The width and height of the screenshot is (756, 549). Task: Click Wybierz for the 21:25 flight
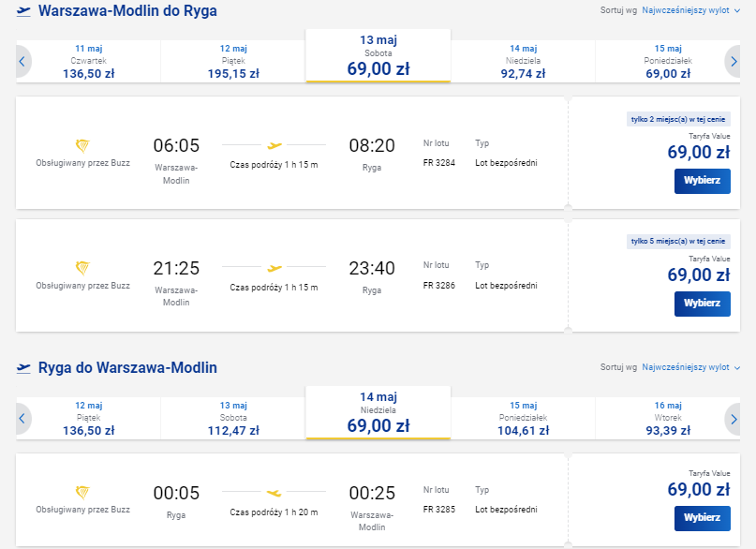point(702,304)
